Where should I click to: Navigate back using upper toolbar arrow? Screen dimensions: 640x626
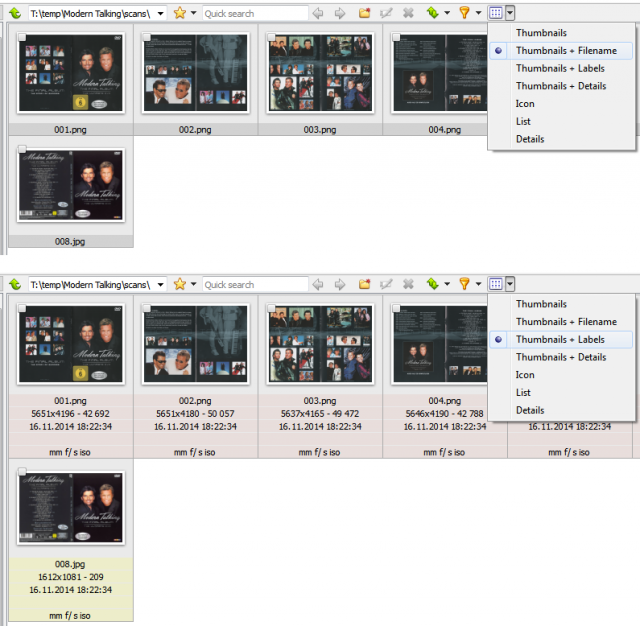pos(318,13)
